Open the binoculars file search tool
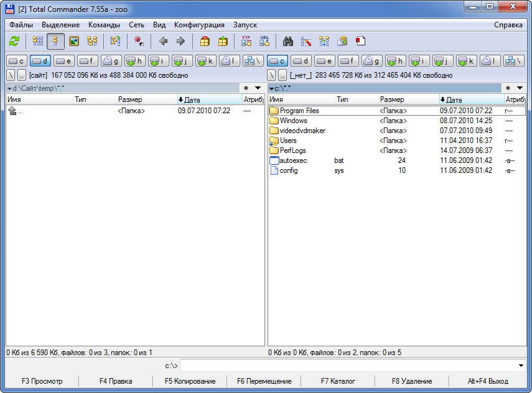 pos(288,42)
